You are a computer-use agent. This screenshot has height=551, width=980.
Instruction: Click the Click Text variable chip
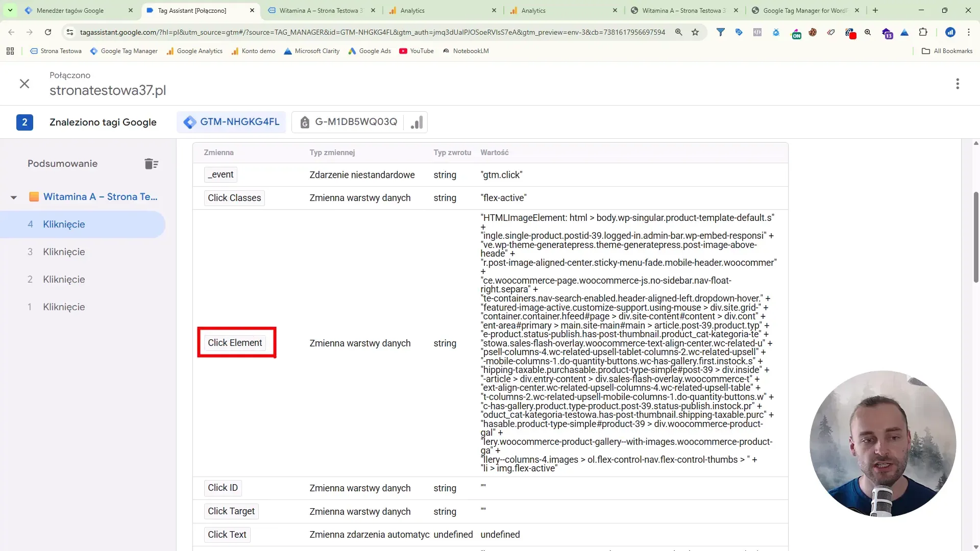pyautogui.click(x=227, y=535)
